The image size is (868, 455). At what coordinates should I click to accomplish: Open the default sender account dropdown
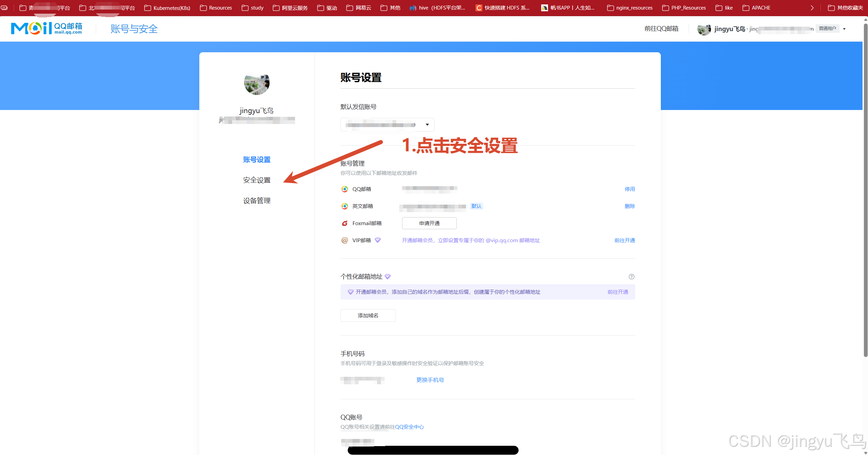387,125
